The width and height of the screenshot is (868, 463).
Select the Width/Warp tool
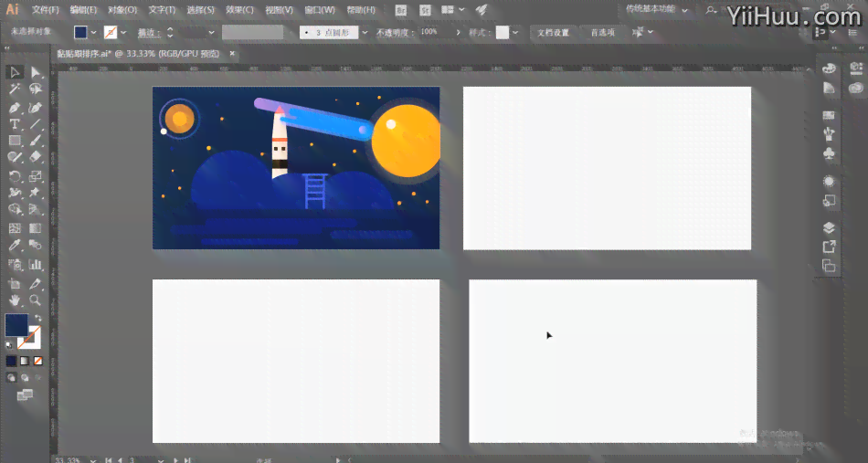click(x=15, y=193)
